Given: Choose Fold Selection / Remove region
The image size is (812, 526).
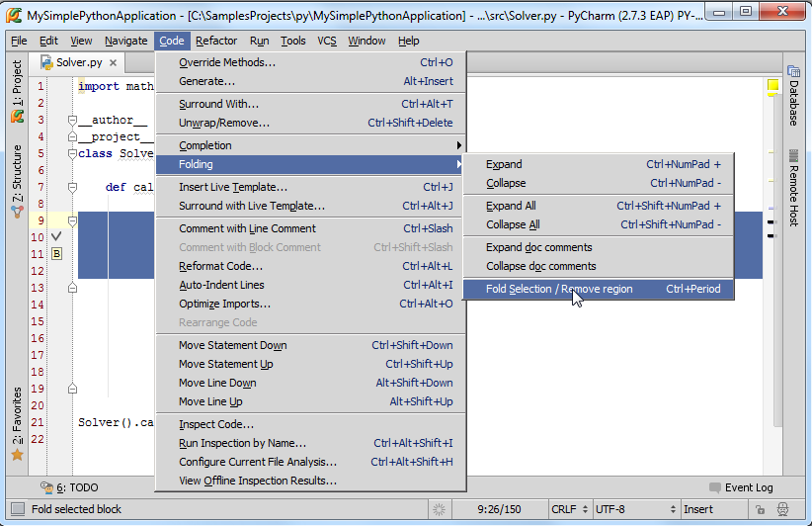Looking at the screenshot, I should pyautogui.click(x=599, y=289).
